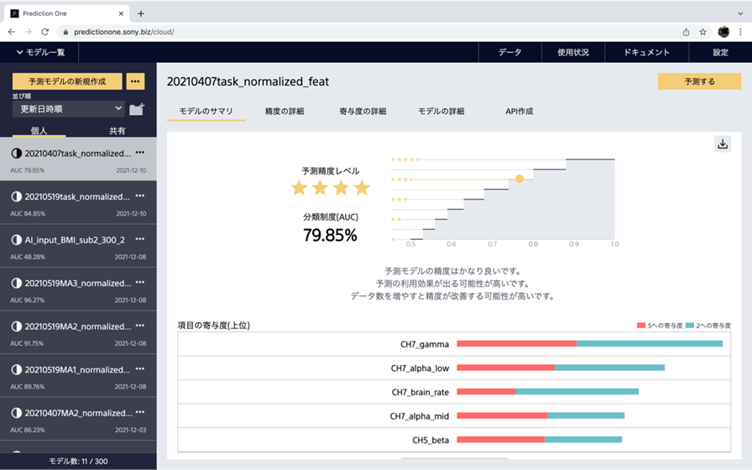
Task: Click 予測モデルの新規作成 button
Action: [67, 82]
